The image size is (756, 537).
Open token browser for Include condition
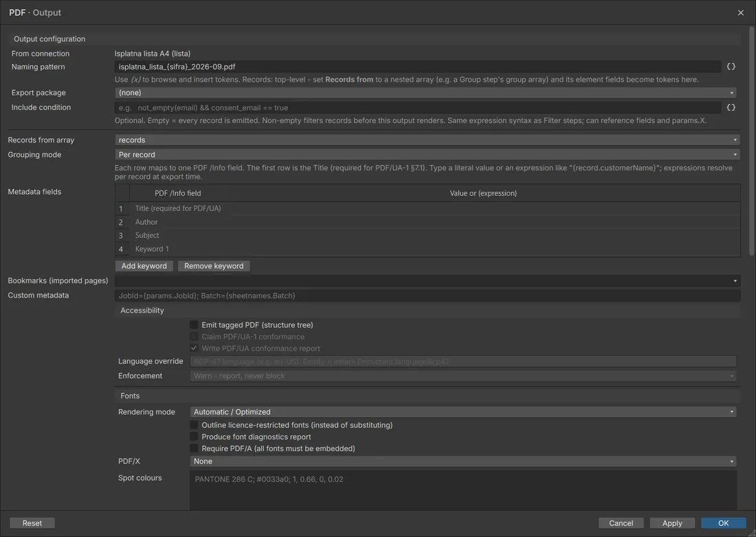pos(731,107)
